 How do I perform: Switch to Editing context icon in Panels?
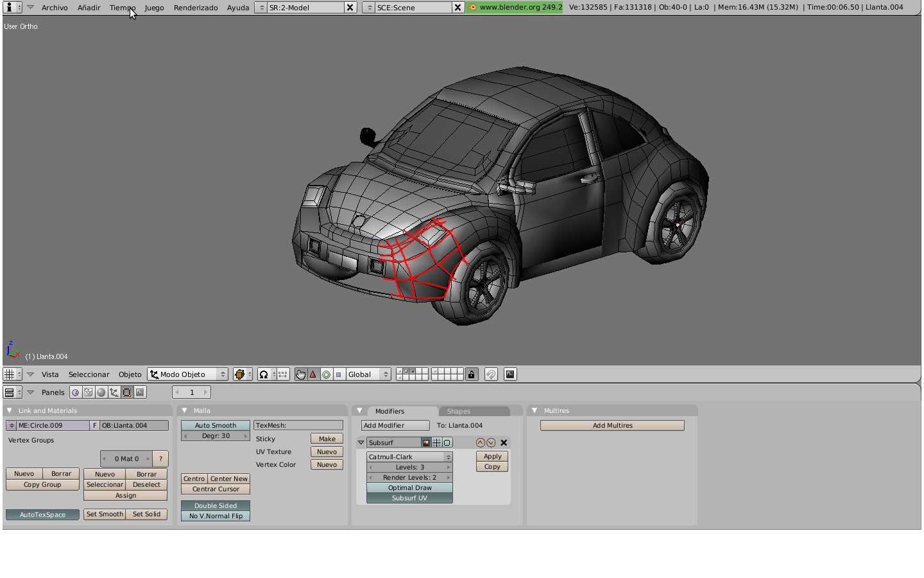127,392
